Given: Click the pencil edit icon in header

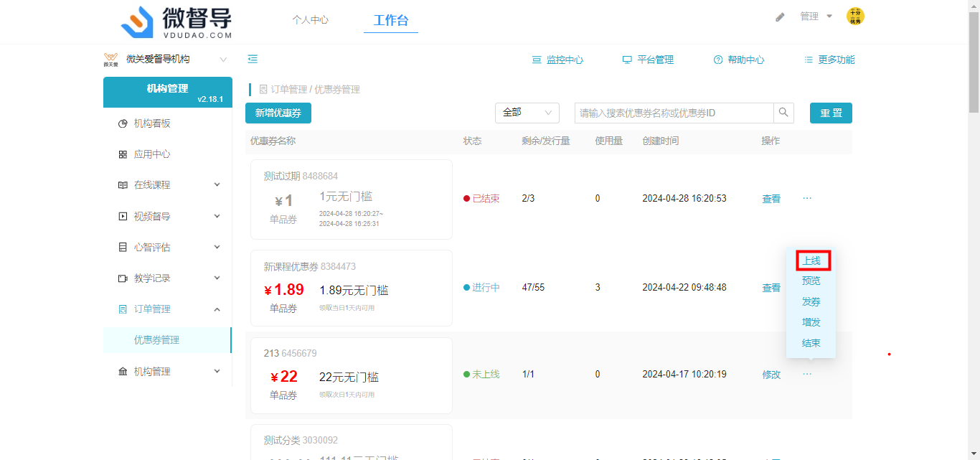Looking at the screenshot, I should [x=780, y=17].
